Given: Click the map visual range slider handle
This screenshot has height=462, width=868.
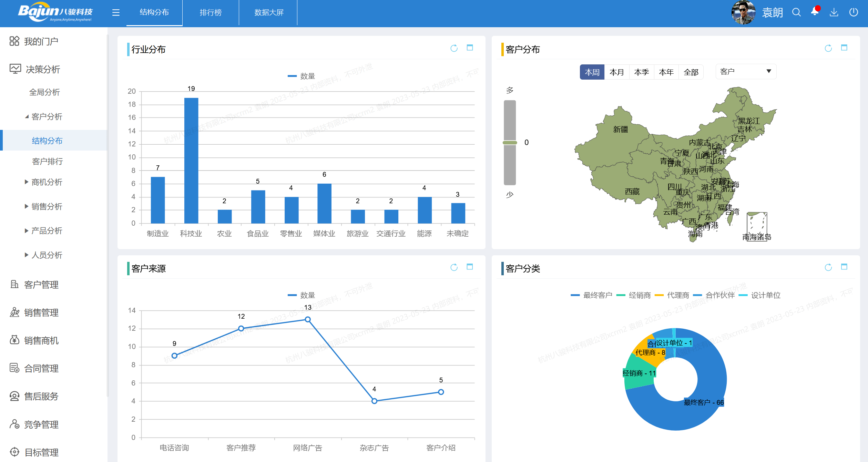Looking at the screenshot, I should pos(510,142).
